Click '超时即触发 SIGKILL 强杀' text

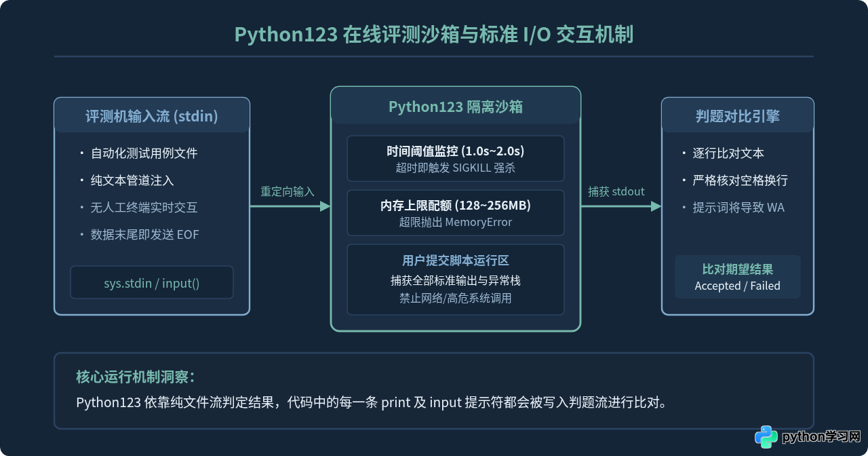point(456,168)
